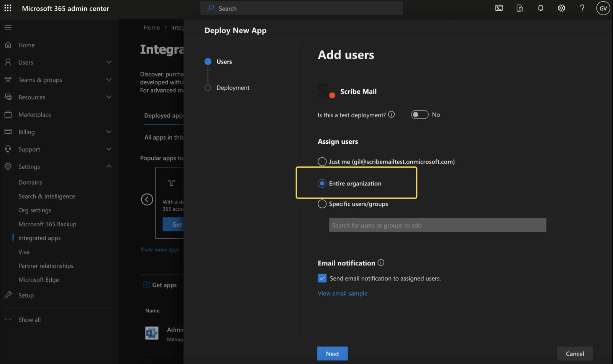Select the Users wizard step
The height and width of the screenshot is (364, 613).
coord(224,62)
